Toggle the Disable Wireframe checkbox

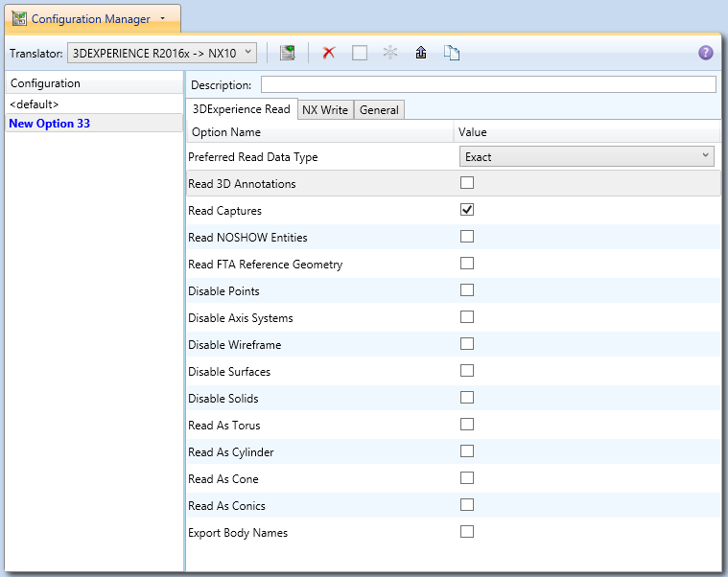pyautogui.click(x=466, y=344)
